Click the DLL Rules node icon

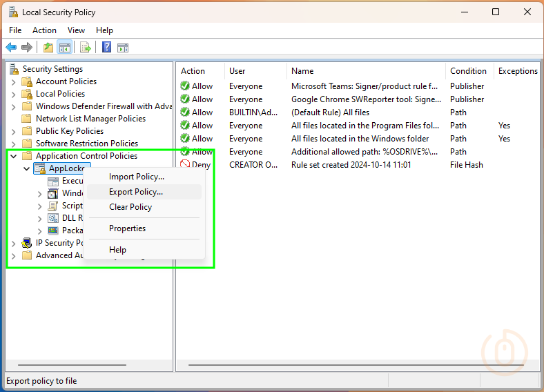[53, 218]
